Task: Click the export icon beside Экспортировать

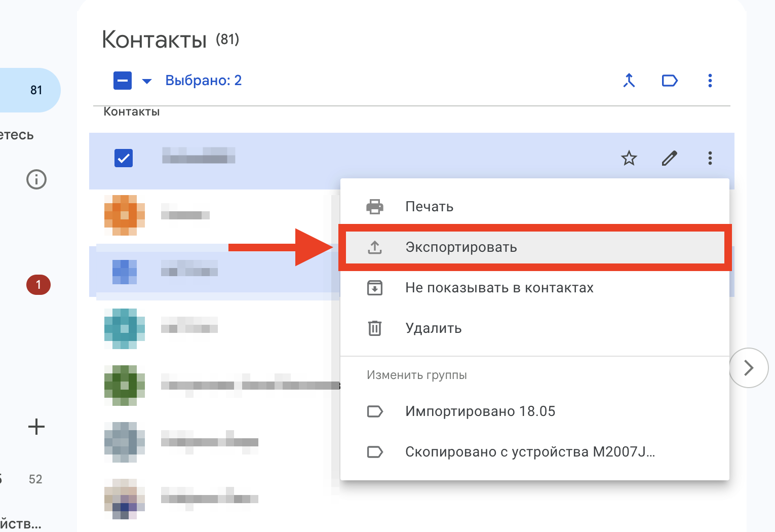Action: (x=375, y=247)
